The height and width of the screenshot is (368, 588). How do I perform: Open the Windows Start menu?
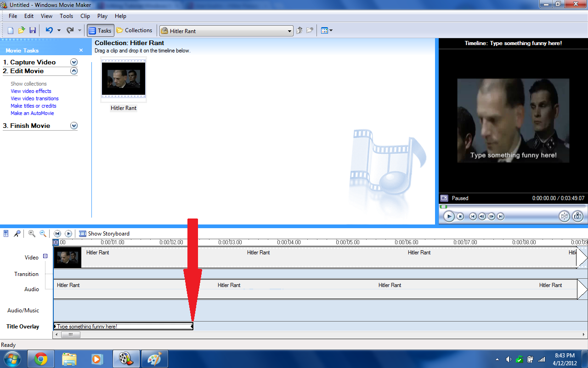[11, 359]
